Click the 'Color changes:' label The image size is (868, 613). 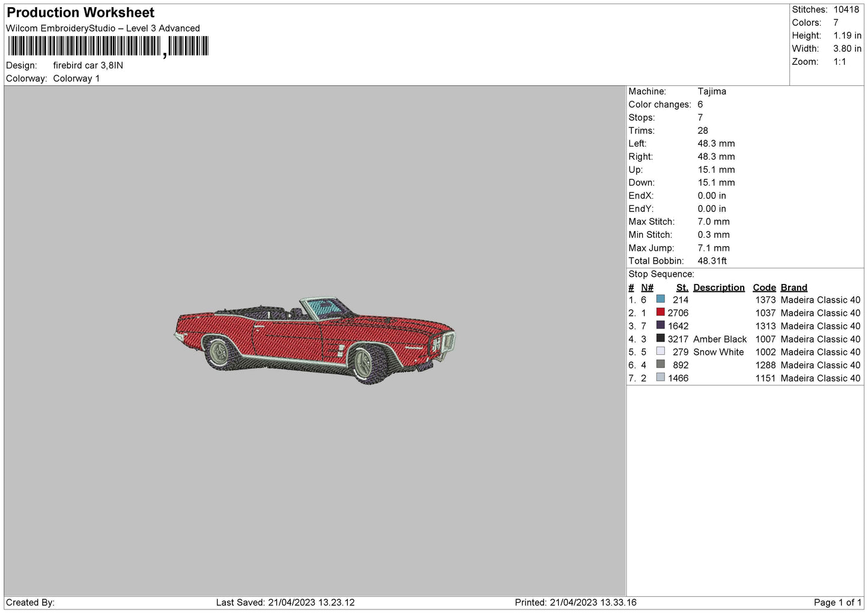tap(660, 104)
